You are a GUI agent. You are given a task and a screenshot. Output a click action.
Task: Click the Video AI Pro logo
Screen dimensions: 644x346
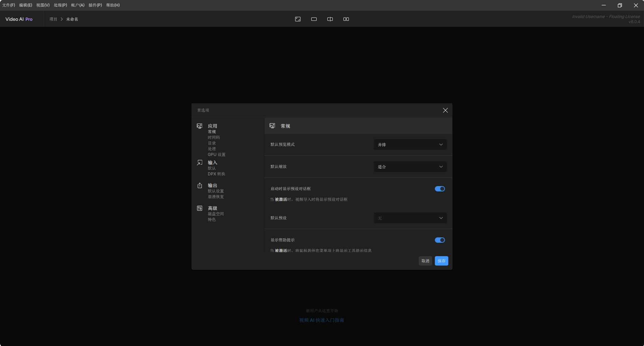pos(19,19)
